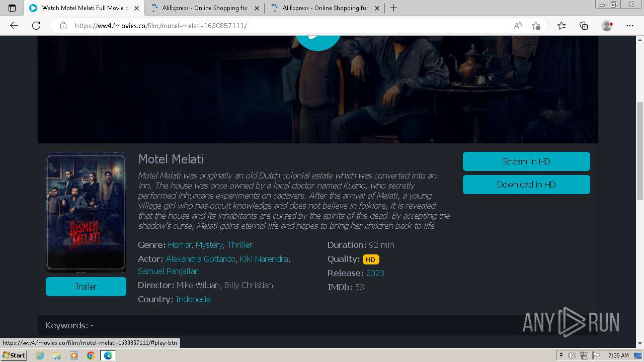Screen dimensions: 644x362
Task: Open the Windows Start menu
Action: coord(14,355)
